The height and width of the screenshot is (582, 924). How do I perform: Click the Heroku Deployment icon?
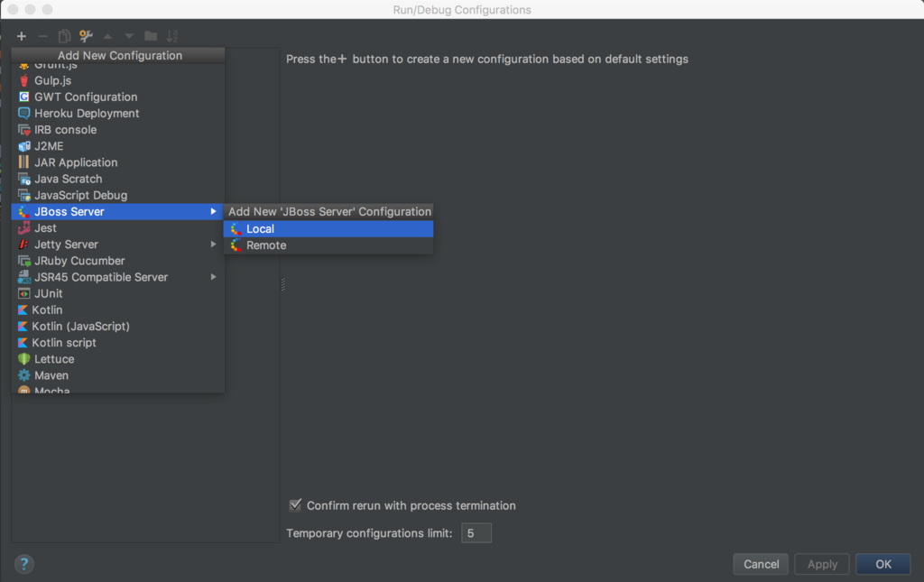23,113
